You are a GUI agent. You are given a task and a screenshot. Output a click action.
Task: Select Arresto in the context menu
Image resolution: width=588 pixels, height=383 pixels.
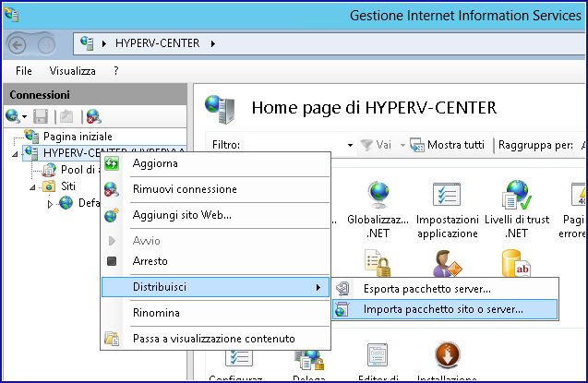point(216,261)
